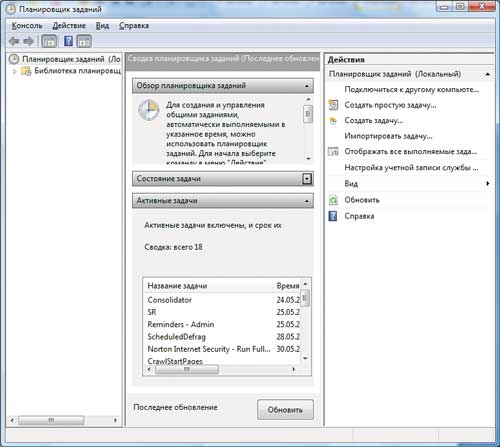
Task: Click the task list horizontal scrollbar thumb
Action: 187,369
